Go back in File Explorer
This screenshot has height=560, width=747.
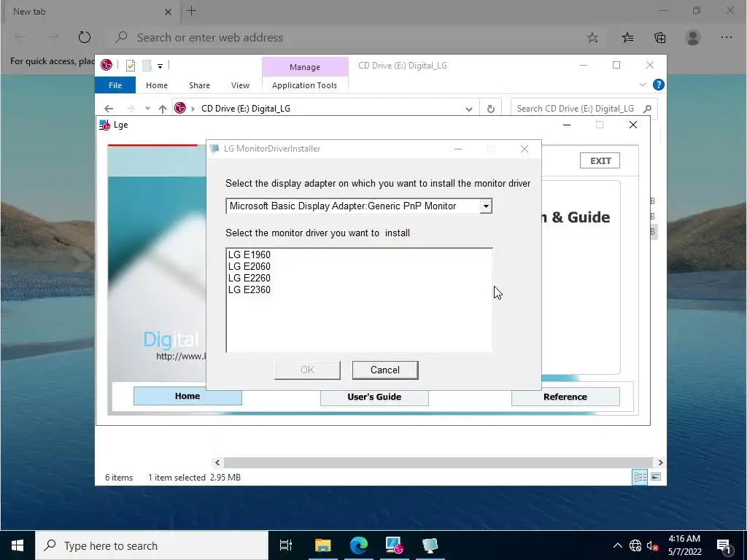coord(109,109)
